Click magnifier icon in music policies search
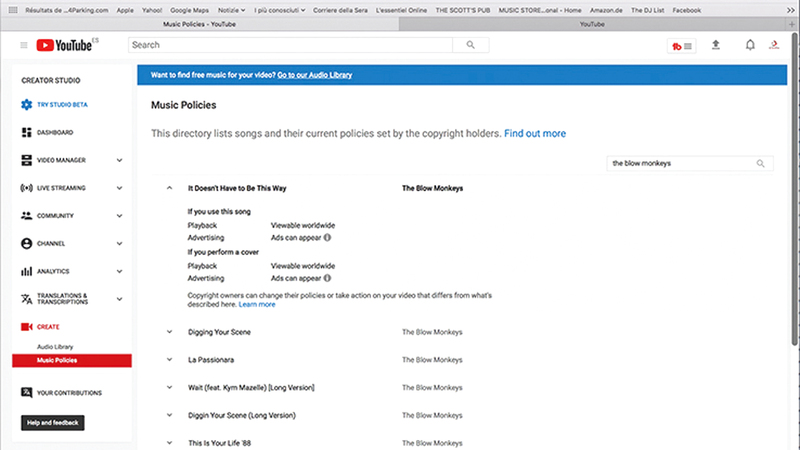Image resolution: width=800 pixels, height=450 pixels. [761, 163]
